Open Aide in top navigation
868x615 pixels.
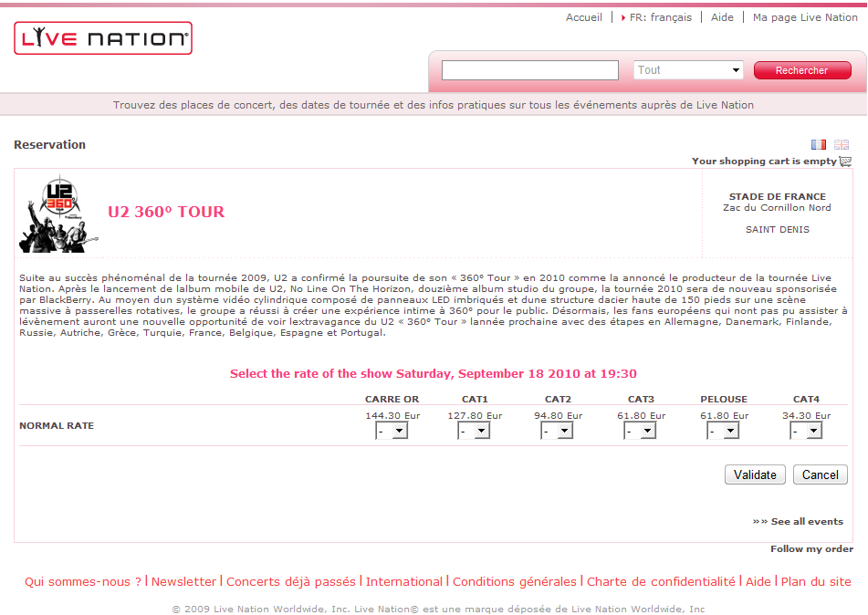coord(722,17)
